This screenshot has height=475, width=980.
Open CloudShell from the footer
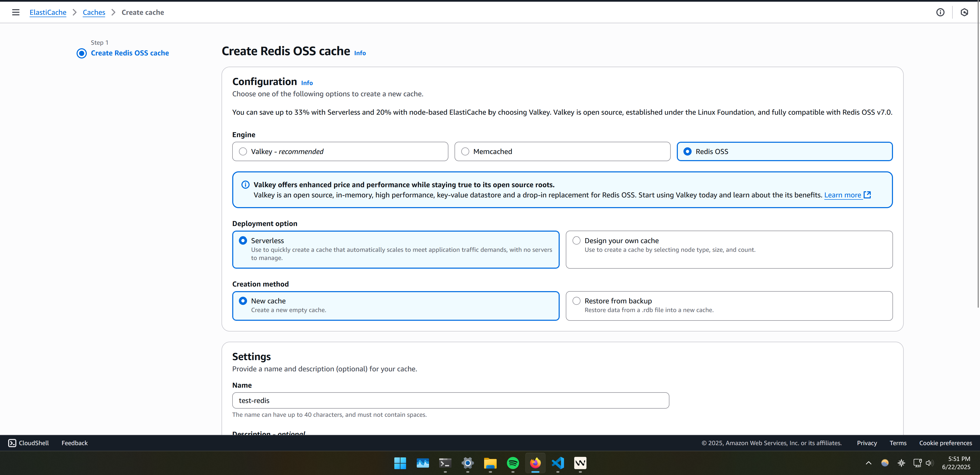[x=29, y=443]
